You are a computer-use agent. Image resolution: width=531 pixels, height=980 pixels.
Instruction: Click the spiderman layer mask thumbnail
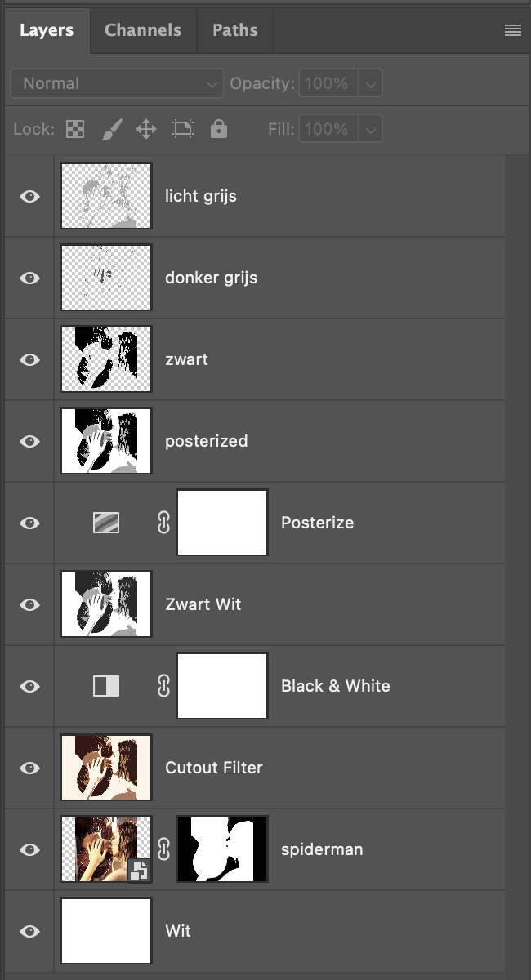(222, 849)
